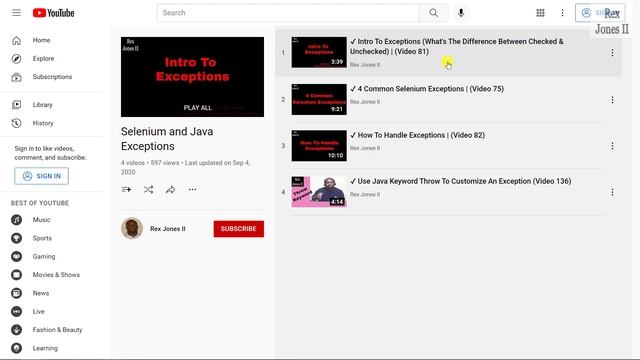Screen dimensions: 640x360
Task: Open 4 Common Selenium Exceptions title
Action: pos(427,89)
